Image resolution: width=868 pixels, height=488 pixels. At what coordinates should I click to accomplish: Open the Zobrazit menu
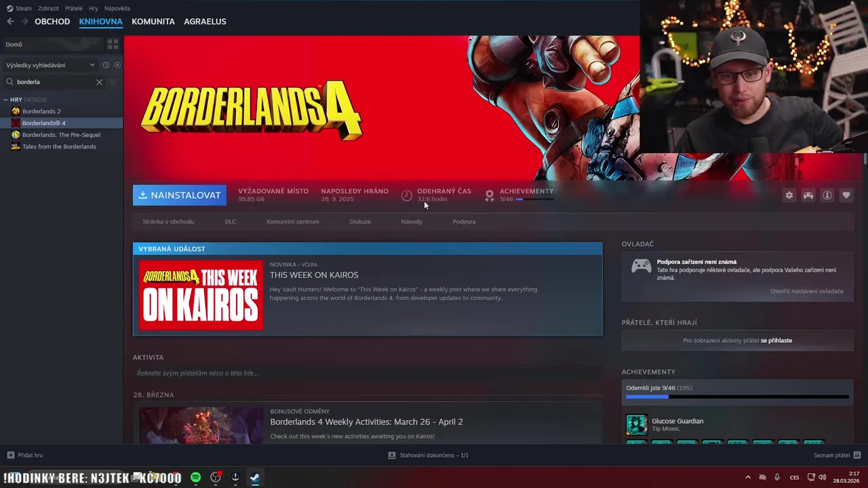pyautogui.click(x=48, y=8)
